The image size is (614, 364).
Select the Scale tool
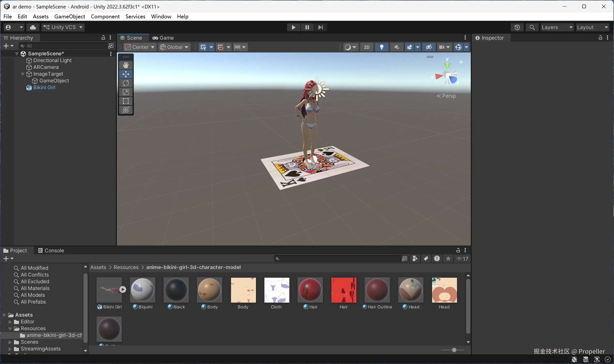pos(126,92)
